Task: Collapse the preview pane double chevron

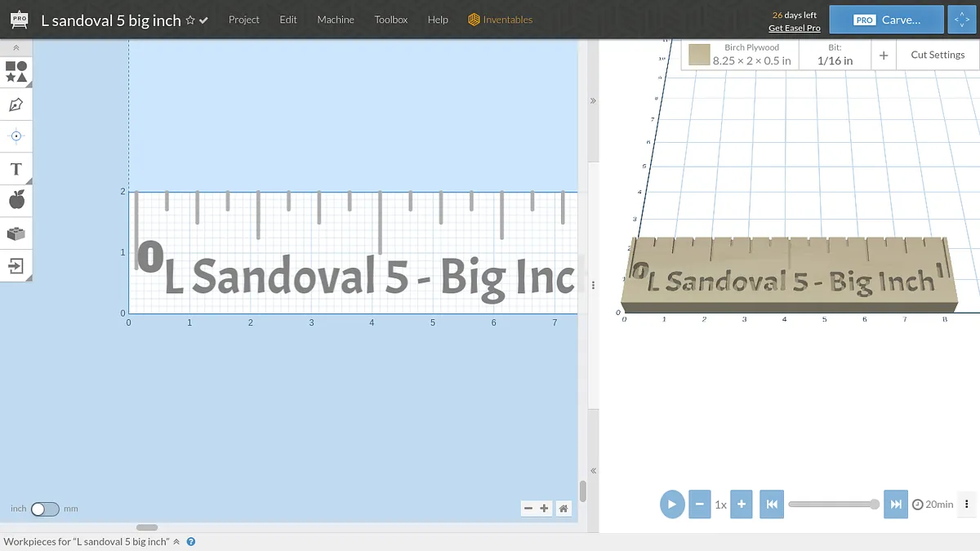Action: click(593, 101)
